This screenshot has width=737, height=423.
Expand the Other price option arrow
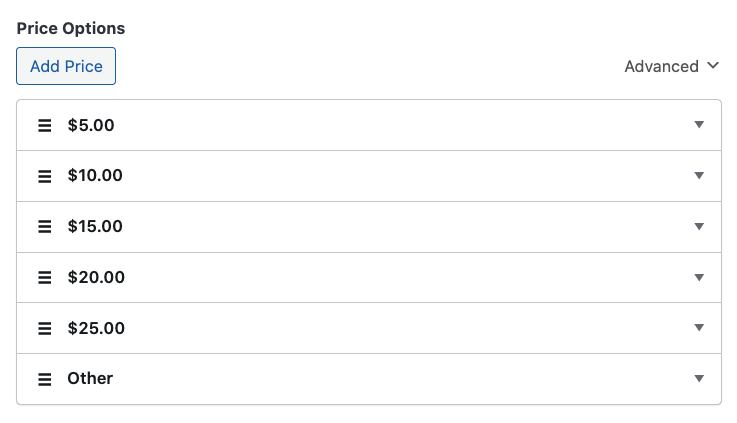tap(699, 378)
